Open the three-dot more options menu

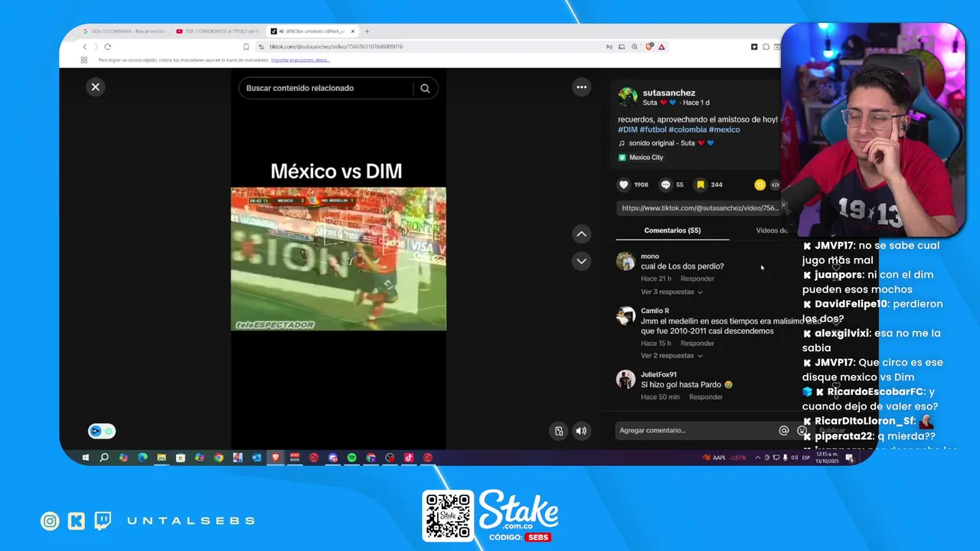[582, 87]
